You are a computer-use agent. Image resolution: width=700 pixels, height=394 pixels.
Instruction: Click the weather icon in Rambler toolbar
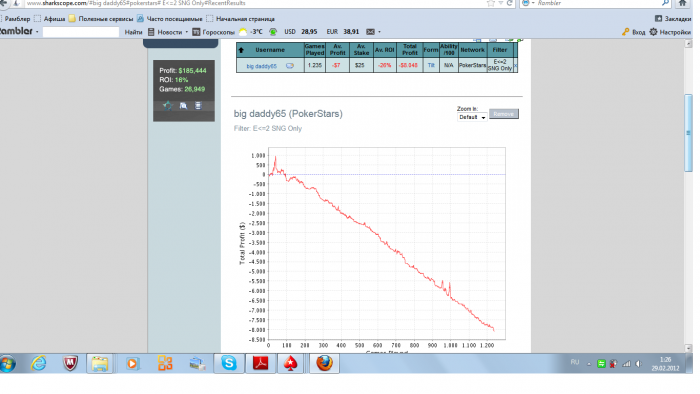243,32
